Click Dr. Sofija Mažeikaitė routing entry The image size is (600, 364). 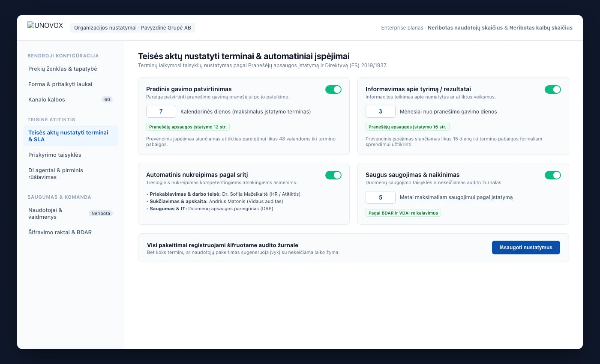pyautogui.click(x=223, y=194)
